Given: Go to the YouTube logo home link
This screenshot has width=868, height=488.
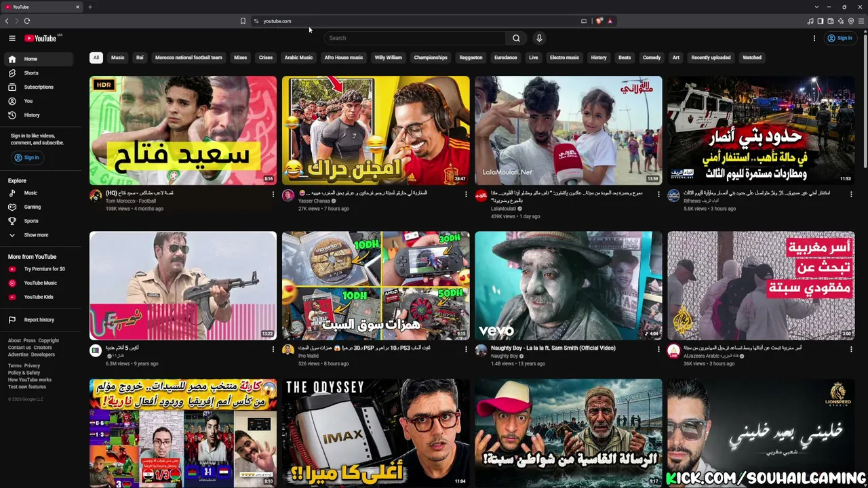Looking at the screenshot, I should tap(41, 38).
